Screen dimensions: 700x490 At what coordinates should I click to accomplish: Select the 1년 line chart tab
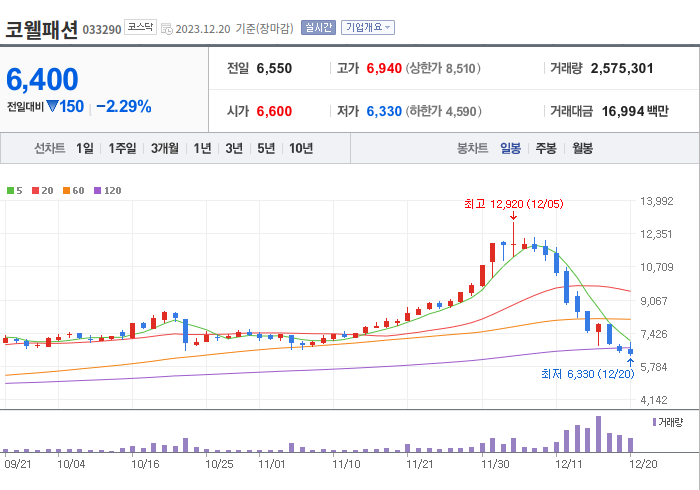click(202, 148)
